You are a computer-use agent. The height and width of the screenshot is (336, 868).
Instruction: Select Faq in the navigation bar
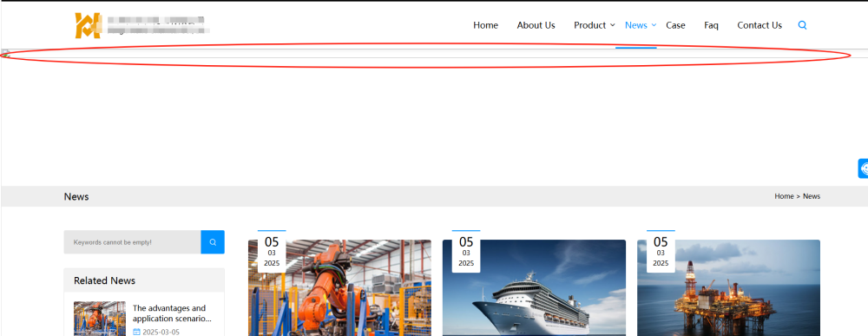click(x=712, y=25)
